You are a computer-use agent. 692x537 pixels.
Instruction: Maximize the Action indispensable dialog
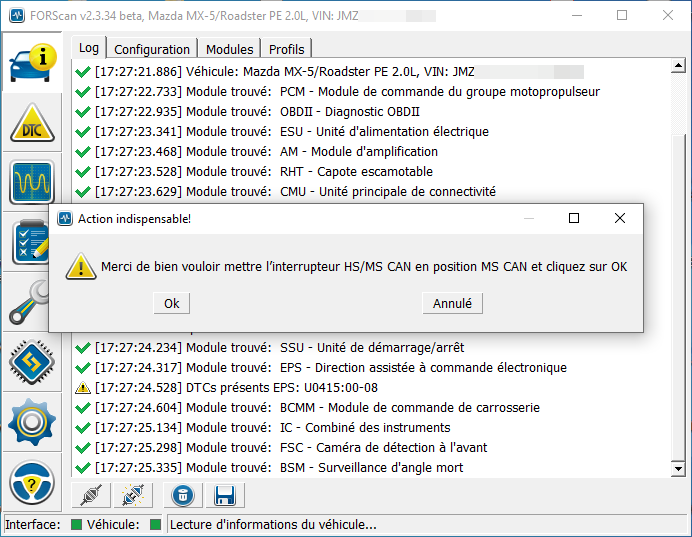pyautogui.click(x=574, y=218)
